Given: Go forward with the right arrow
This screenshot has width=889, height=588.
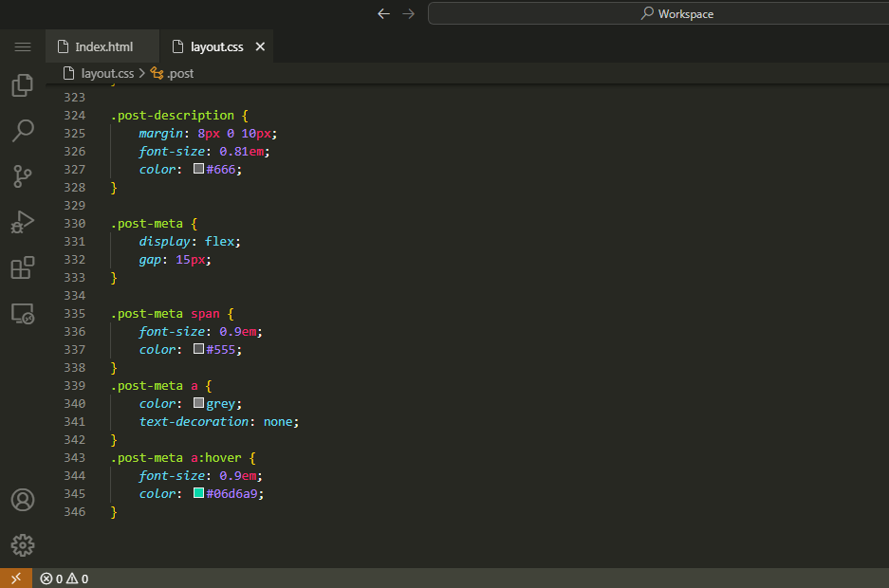Looking at the screenshot, I should [408, 13].
